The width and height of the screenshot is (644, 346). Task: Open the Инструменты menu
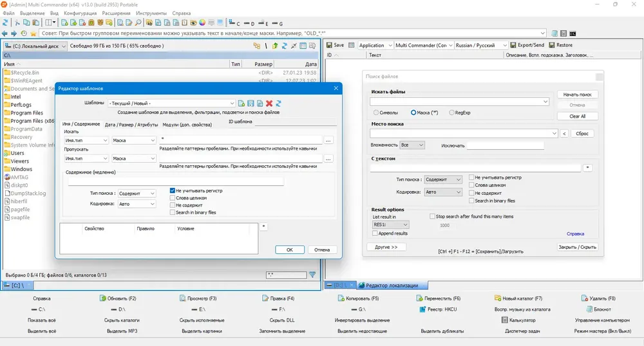(x=151, y=13)
